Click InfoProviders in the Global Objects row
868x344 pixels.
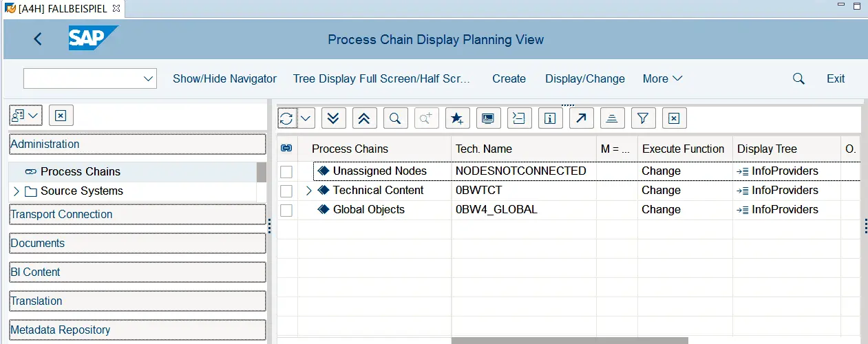pos(785,209)
